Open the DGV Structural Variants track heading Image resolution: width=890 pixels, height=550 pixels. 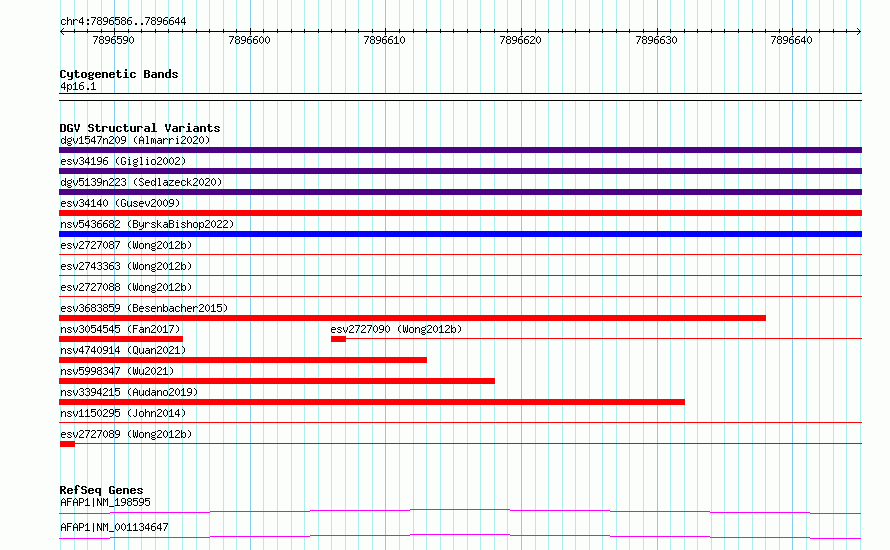pos(140,128)
